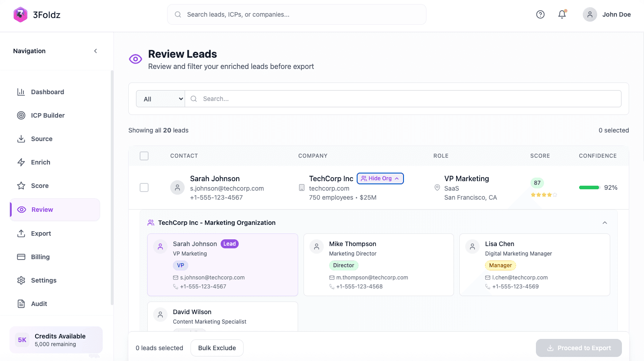The height and width of the screenshot is (361, 644).
Task: Click the Export upload icon
Action: [x=21, y=233]
